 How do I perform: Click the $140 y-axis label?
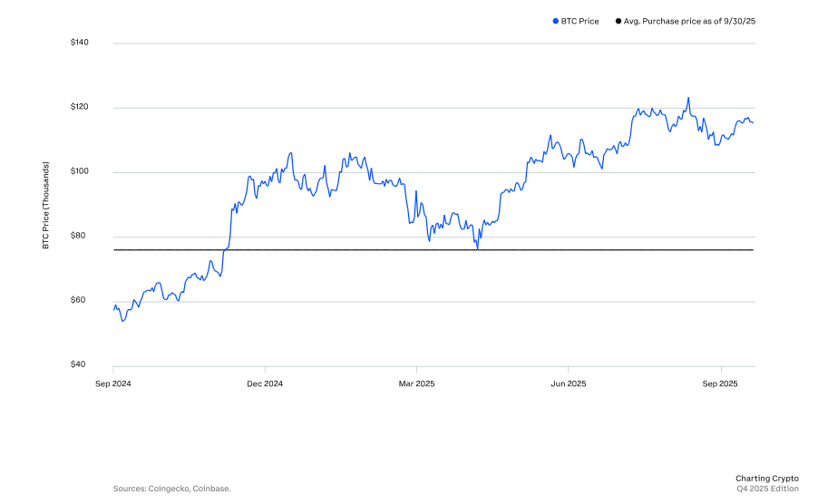[x=79, y=43]
